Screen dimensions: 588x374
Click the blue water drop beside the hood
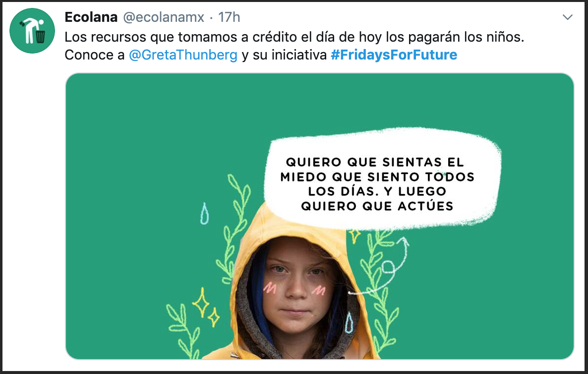(x=349, y=322)
